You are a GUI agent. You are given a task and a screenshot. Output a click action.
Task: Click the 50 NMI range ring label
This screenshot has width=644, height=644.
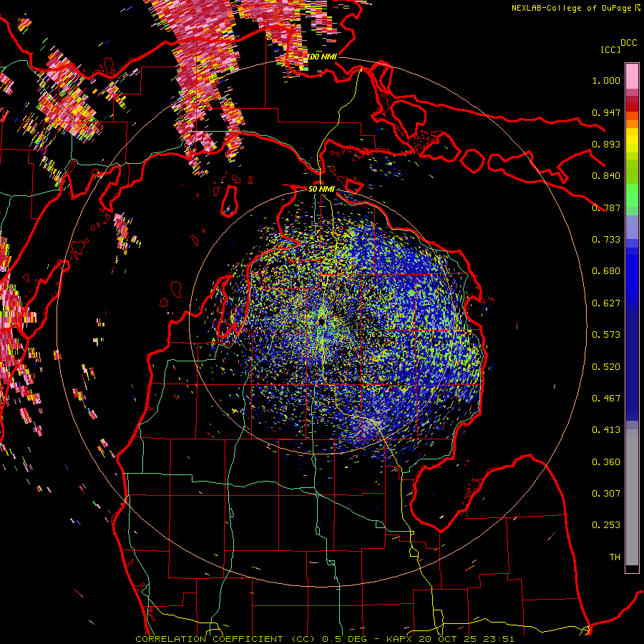[x=321, y=189]
